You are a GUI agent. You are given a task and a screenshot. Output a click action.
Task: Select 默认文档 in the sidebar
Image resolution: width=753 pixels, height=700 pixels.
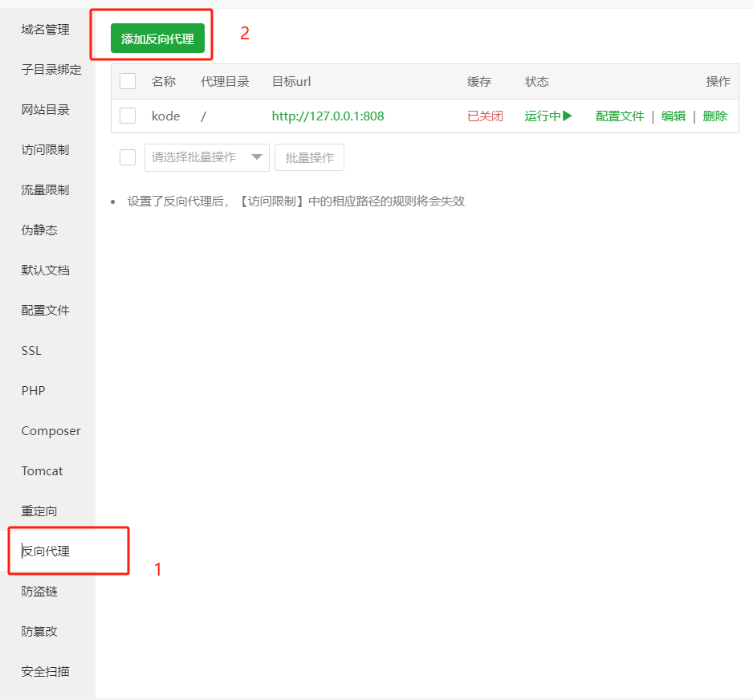[45, 271]
